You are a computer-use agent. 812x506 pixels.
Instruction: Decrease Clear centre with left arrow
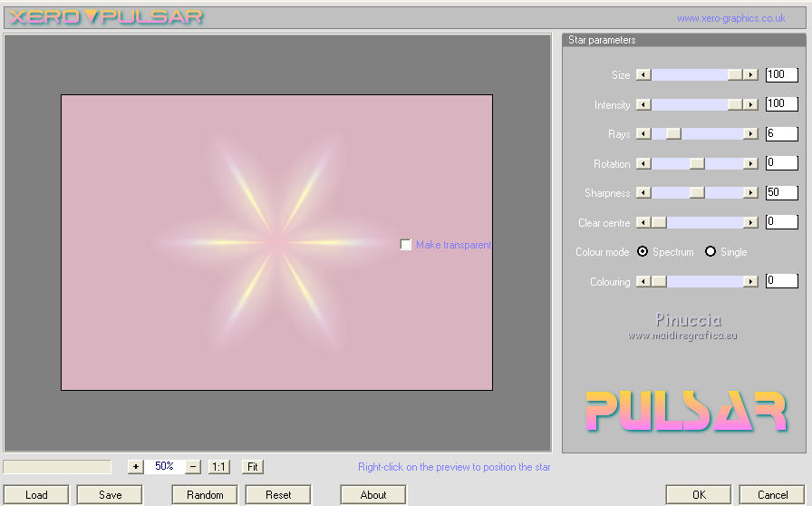click(643, 222)
